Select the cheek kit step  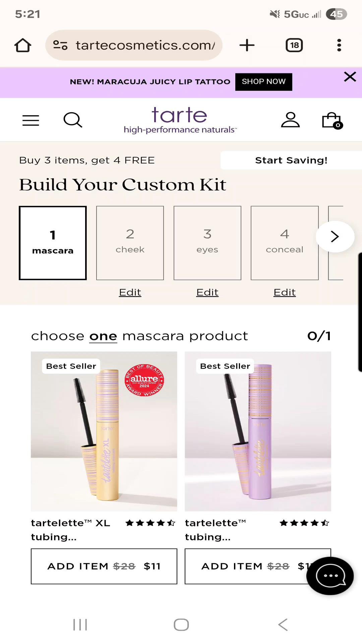(130, 243)
